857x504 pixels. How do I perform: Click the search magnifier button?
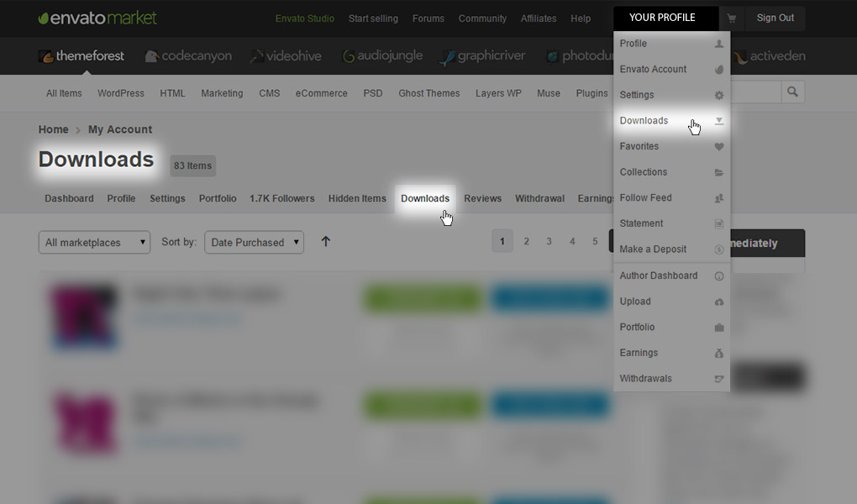click(792, 92)
